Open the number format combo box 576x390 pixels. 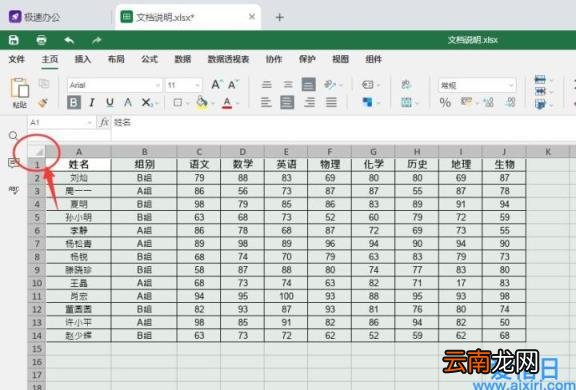pos(477,85)
